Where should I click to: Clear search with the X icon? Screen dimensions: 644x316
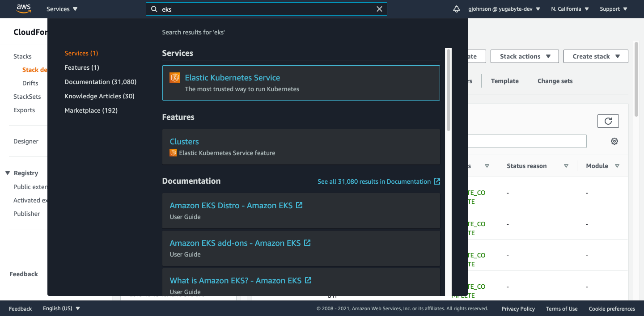click(379, 9)
